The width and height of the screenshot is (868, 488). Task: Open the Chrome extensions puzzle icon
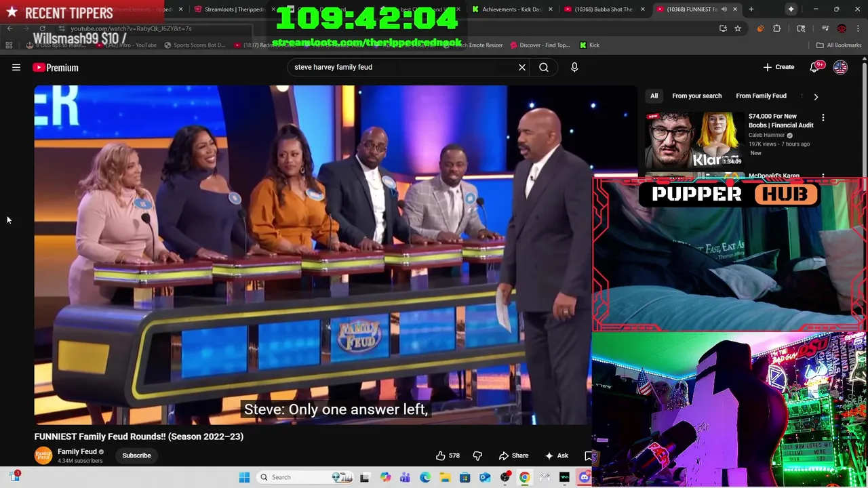point(777,28)
